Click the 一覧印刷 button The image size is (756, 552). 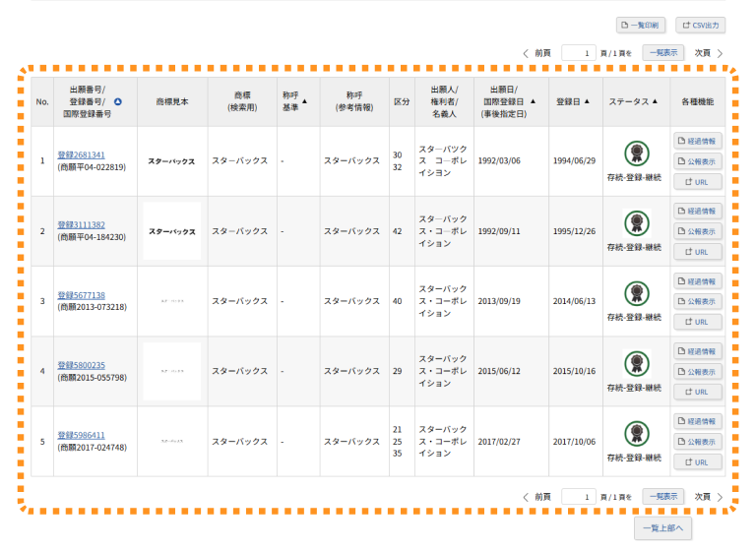[x=641, y=25]
